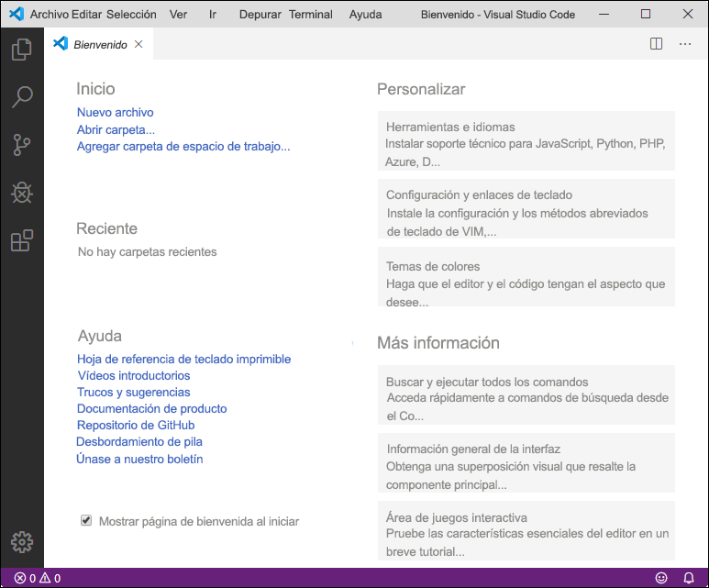The width and height of the screenshot is (709, 588).
Task: Open the Vídeos introductorios link
Action: click(x=134, y=375)
